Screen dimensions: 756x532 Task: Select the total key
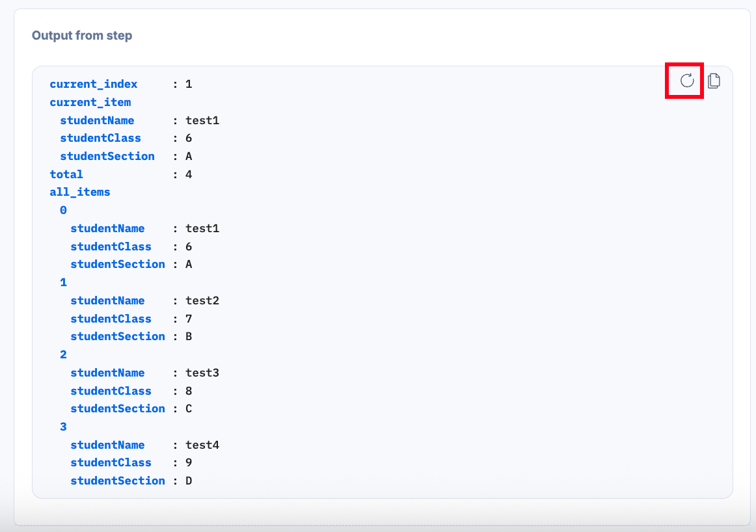coord(66,174)
